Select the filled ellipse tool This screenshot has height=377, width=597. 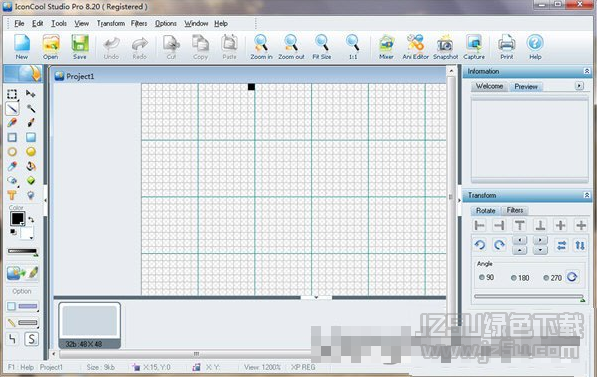pyautogui.click(x=31, y=152)
